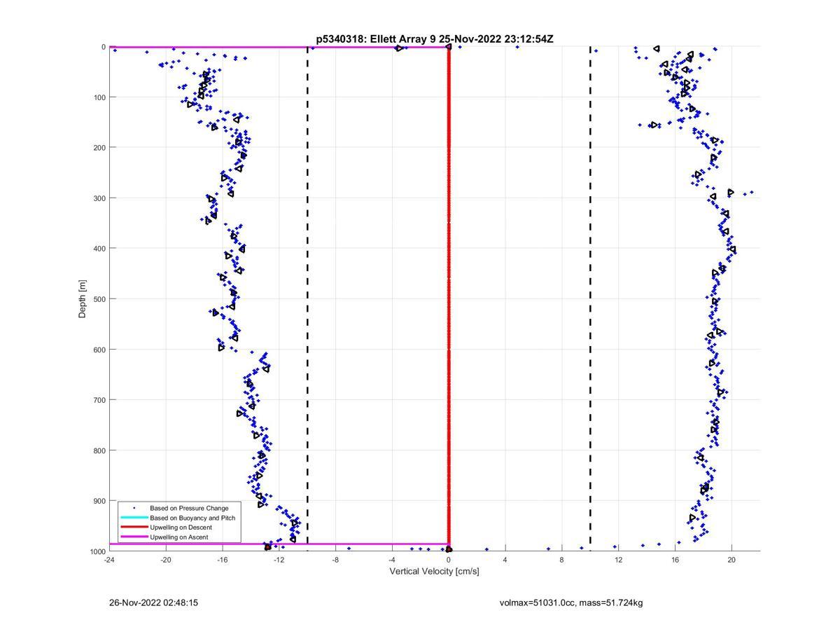Click legend entry 'Based on Buoyancy and Pitch'
Screen dimensions: 840x620
pos(192,518)
